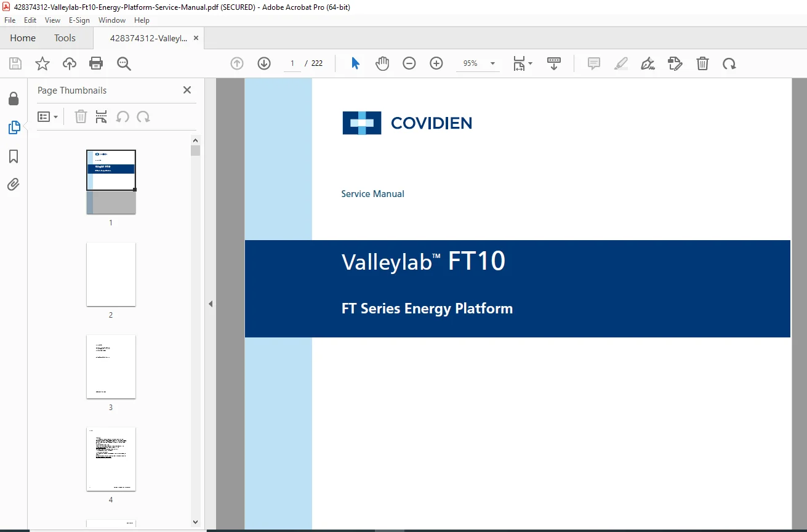This screenshot has height=532, width=807.
Task: Go to next page with the down arrow
Action: click(264, 63)
